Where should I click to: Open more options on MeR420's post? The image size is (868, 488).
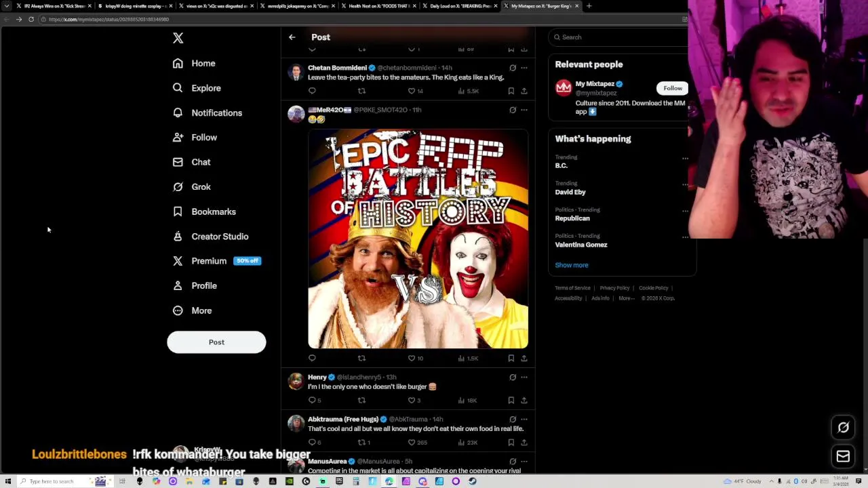coord(524,110)
